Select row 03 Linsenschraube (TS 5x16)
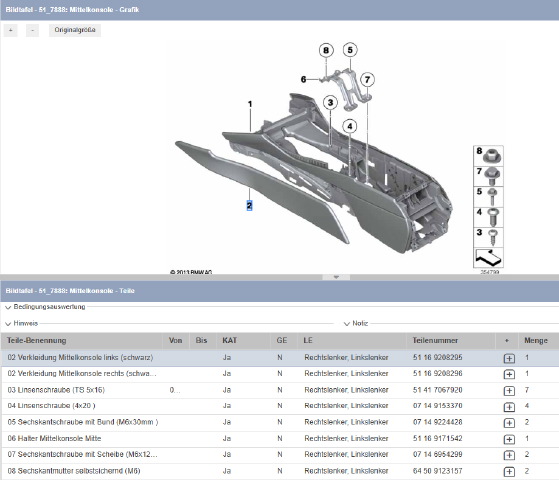The width and height of the screenshot is (559, 480). tap(280, 390)
